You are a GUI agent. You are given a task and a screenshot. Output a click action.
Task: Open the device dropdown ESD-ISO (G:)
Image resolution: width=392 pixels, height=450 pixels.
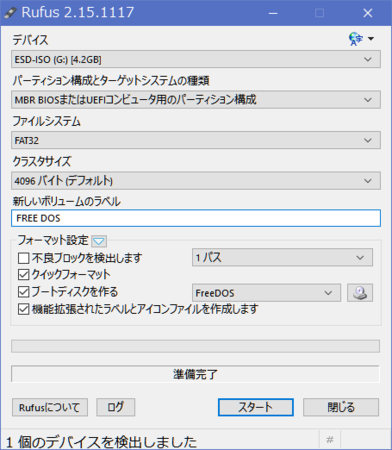coord(196,59)
